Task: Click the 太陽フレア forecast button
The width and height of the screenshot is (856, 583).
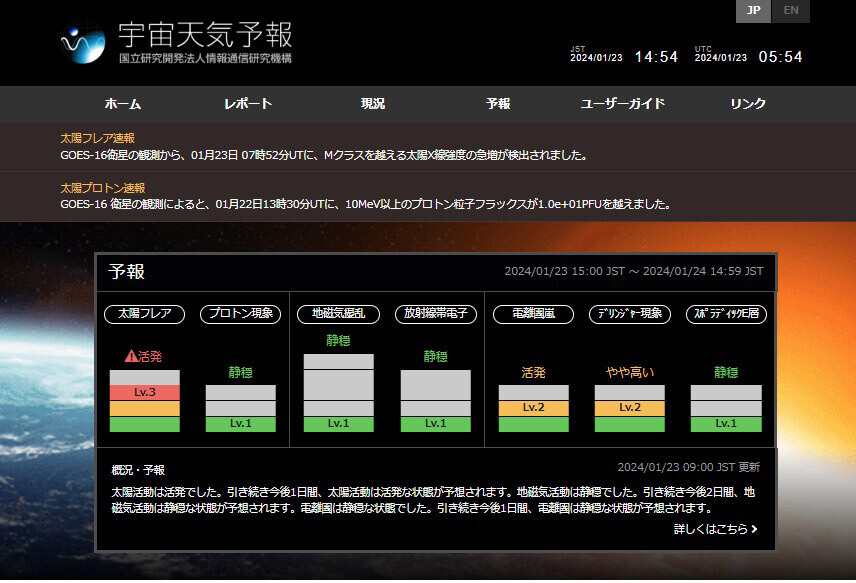Action: point(145,314)
